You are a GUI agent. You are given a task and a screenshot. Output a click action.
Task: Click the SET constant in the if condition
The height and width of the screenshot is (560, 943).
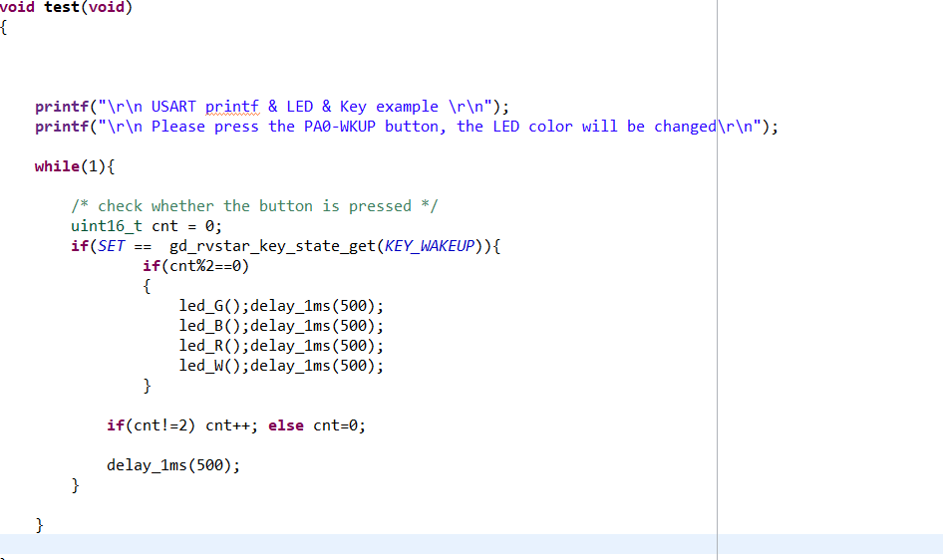[x=112, y=246]
